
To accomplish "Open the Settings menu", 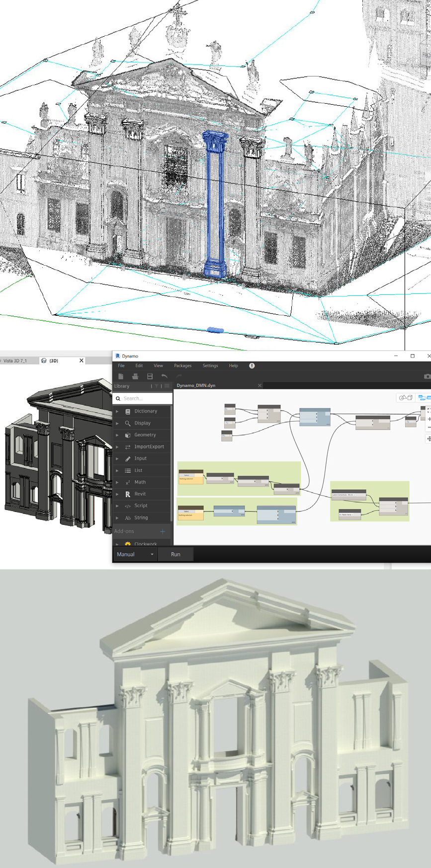I will (x=210, y=365).
